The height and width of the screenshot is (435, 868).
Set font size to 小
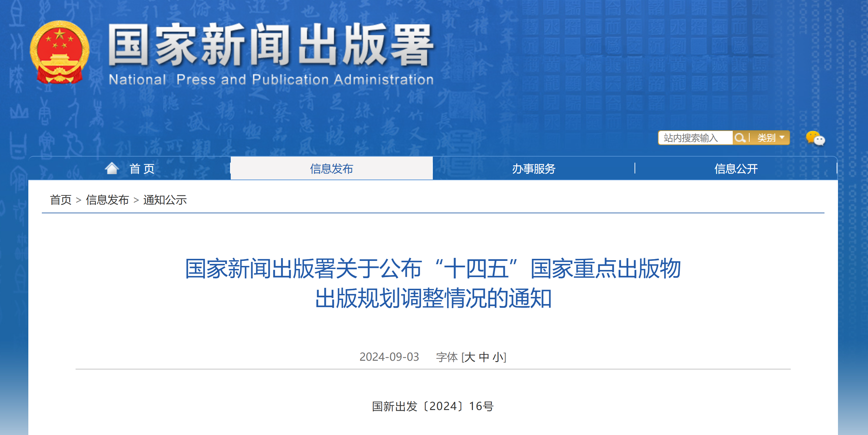498,357
